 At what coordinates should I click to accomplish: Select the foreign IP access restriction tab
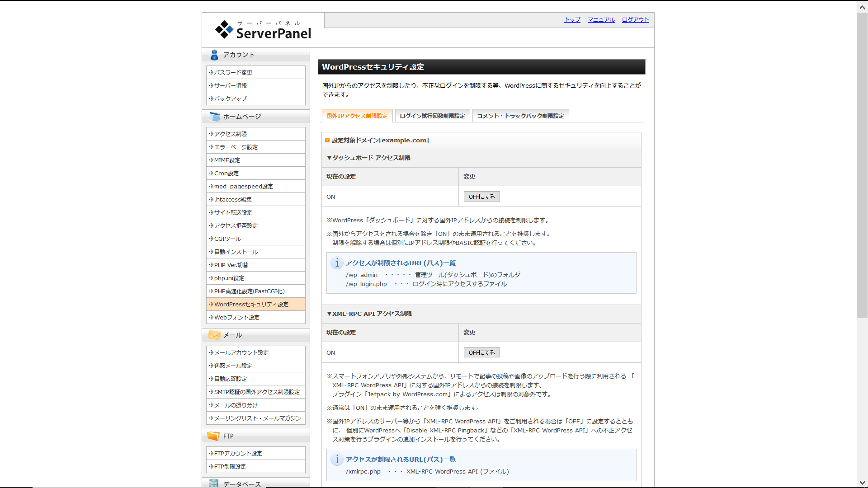(x=357, y=116)
